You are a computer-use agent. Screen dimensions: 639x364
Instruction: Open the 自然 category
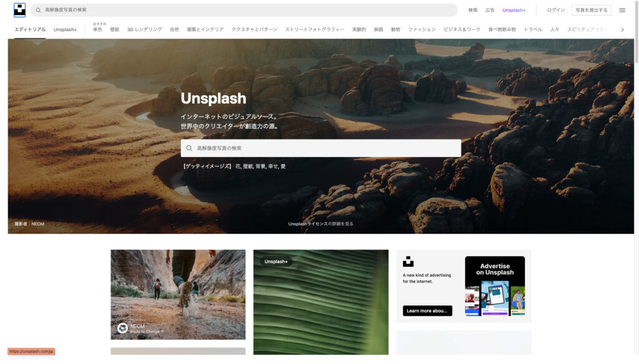point(175,29)
